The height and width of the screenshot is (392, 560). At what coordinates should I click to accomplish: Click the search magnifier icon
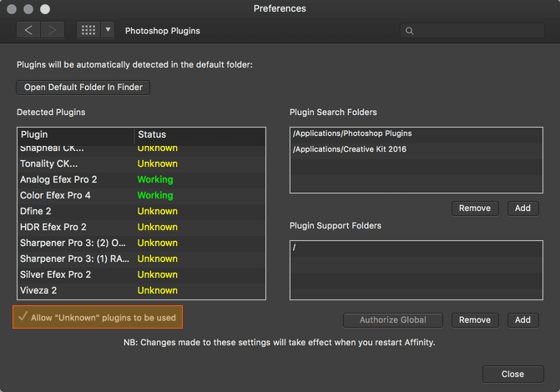[409, 31]
